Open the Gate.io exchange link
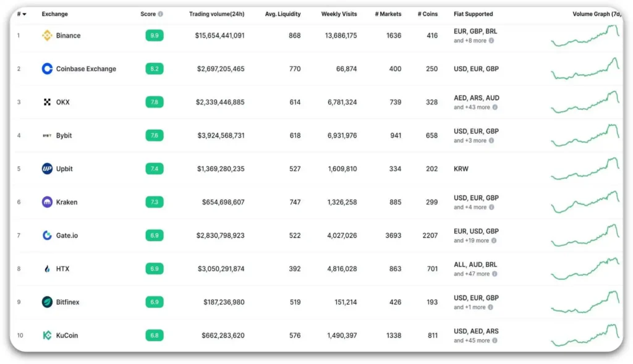The height and width of the screenshot is (364, 633). (67, 235)
